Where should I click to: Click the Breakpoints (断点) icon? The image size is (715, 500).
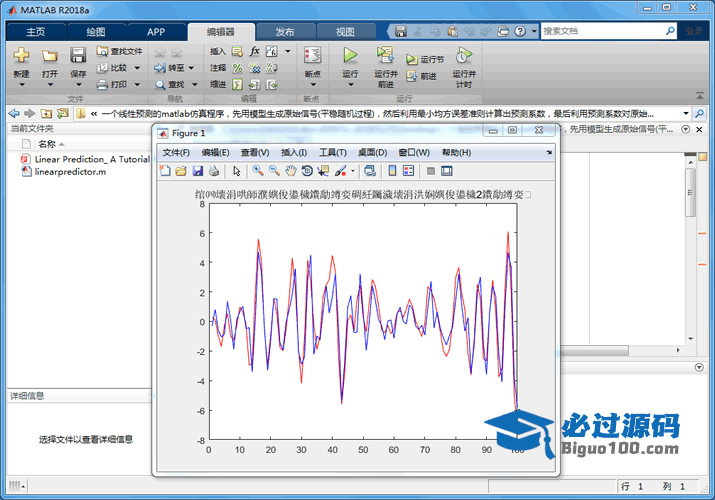pyautogui.click(x=313, y=58)
